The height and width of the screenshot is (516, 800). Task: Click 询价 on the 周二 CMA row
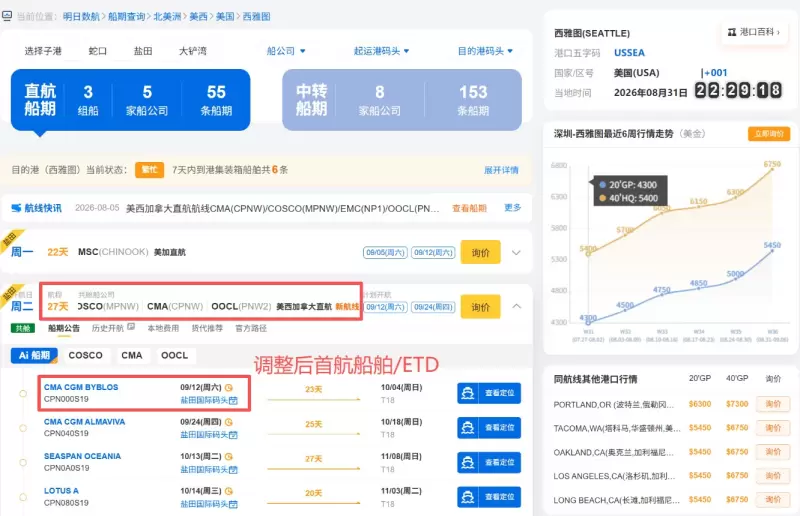pyautogui.click(x=481, y=307)
